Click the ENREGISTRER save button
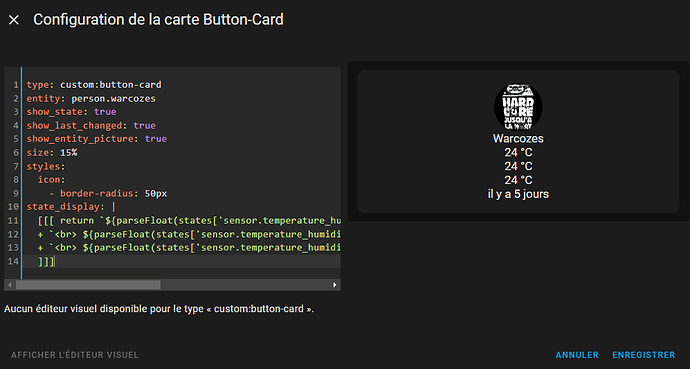Viewport: 690px width, 369px height. click(643, 355)
